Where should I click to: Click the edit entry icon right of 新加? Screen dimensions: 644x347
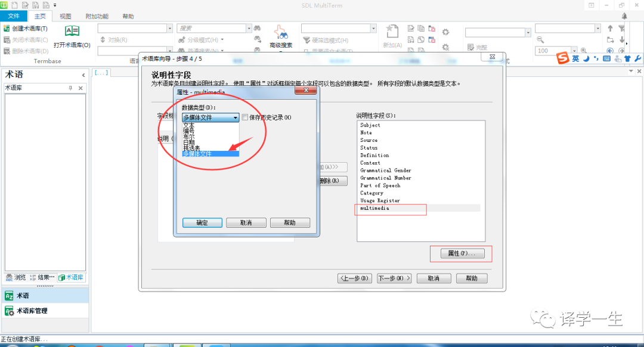point(411,29)
